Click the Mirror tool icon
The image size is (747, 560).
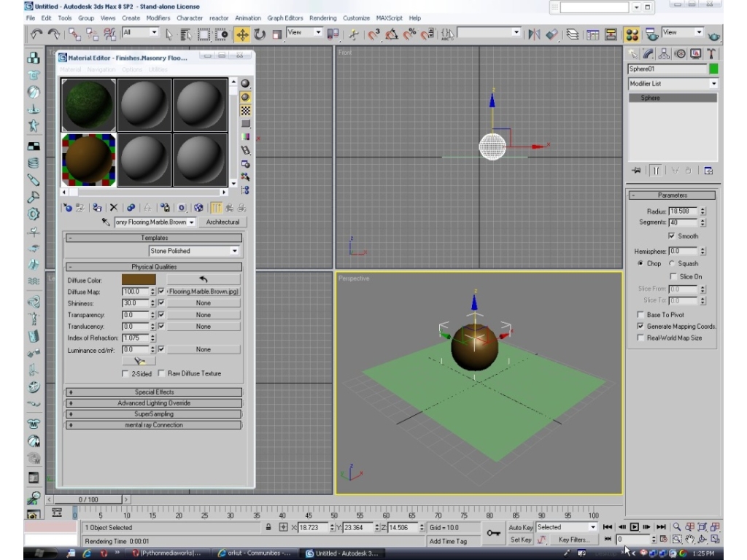click(x=534, y=34)
